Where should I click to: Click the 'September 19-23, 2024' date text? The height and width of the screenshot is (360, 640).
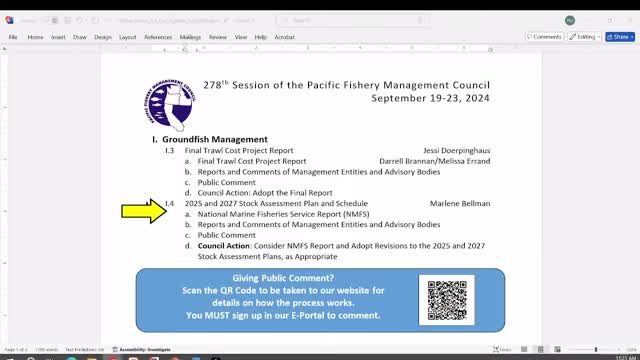point(430,98)
